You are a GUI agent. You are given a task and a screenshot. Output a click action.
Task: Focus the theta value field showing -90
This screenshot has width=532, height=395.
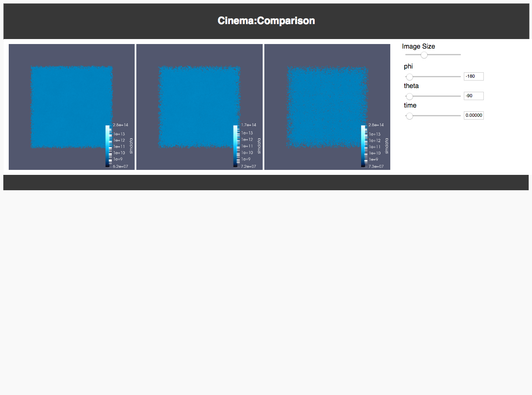coord(474,96)
